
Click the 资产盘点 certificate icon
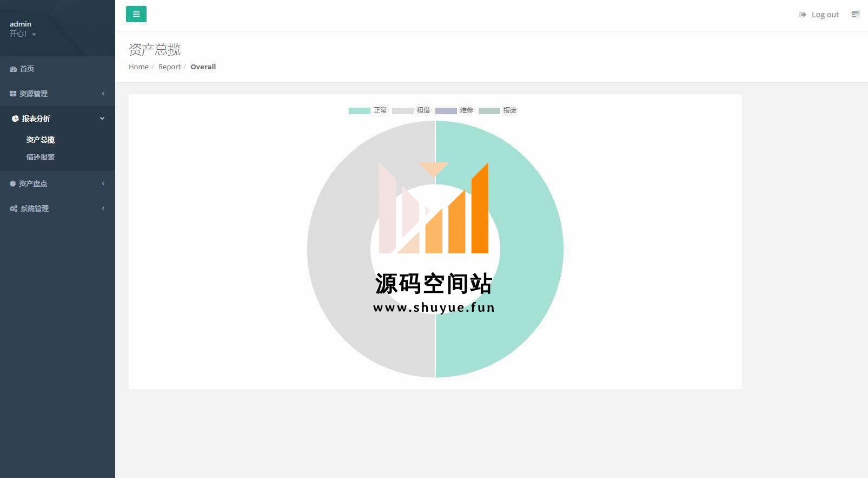[13, 184]
